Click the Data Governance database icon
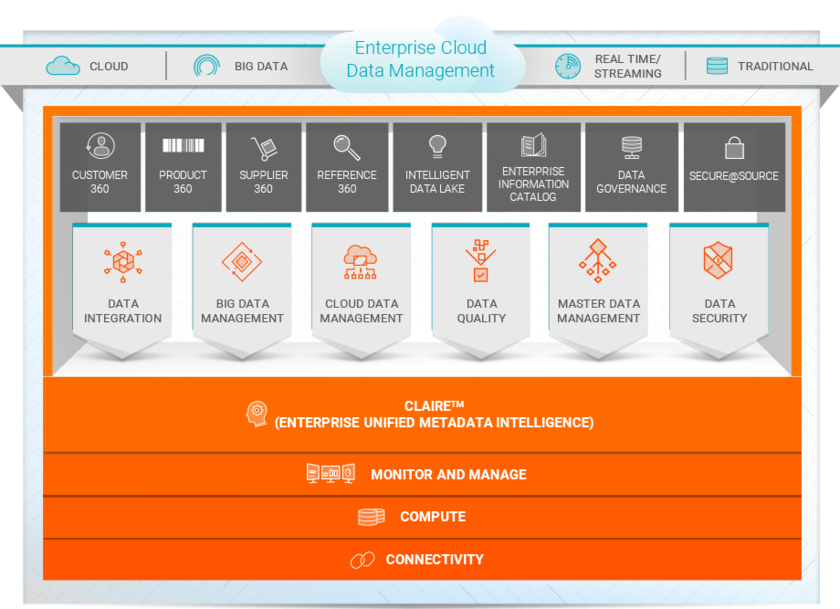 631,147
